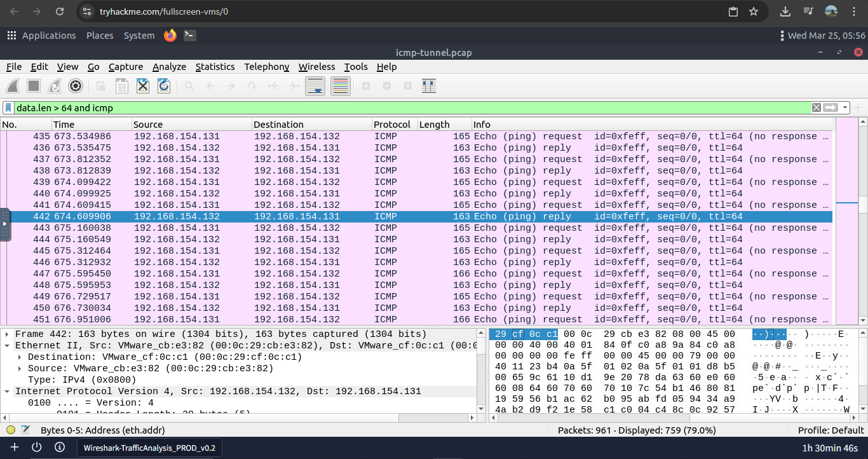Sort packet list by the No. column
Image resolution: width=868 pixels, height=459 pixels.
coord(26,125)
